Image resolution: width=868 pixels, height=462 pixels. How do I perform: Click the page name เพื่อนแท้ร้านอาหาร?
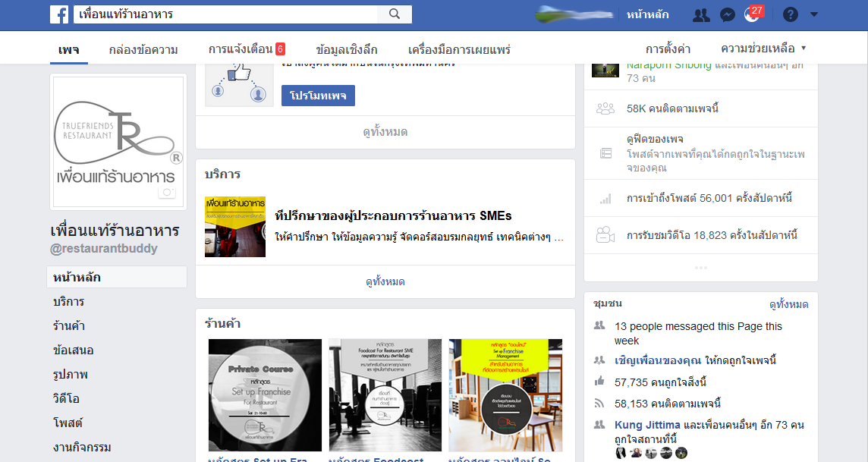coord(115,230)
